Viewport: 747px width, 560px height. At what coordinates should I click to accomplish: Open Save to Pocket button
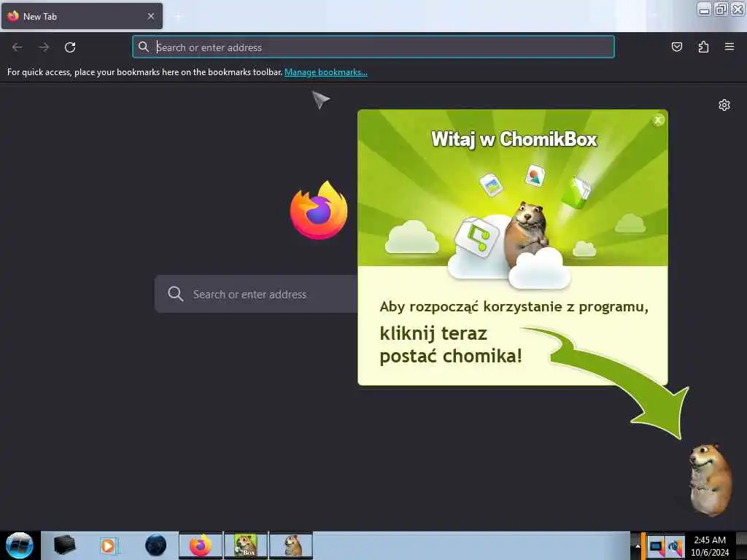[676, 47]
